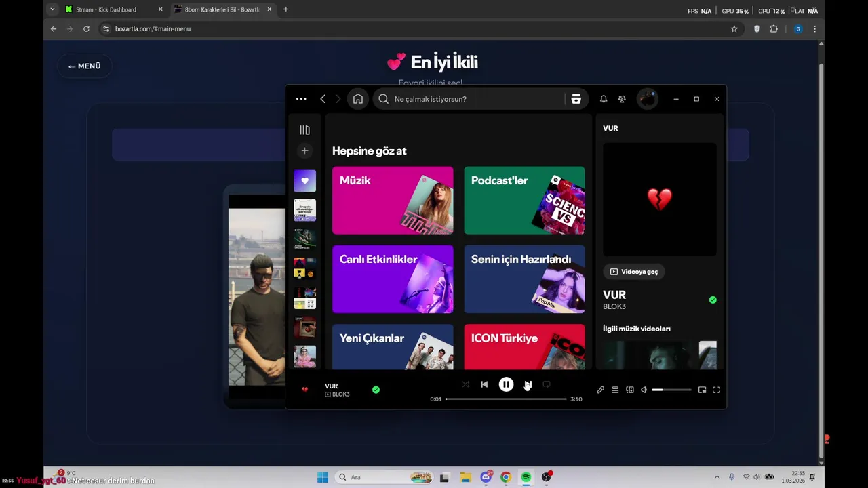
Task: Expand the Your Library sidebar
Action: point(304,130)
